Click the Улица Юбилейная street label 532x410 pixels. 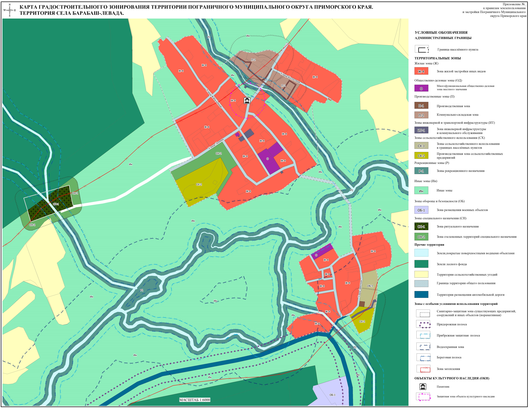(214, 98)
